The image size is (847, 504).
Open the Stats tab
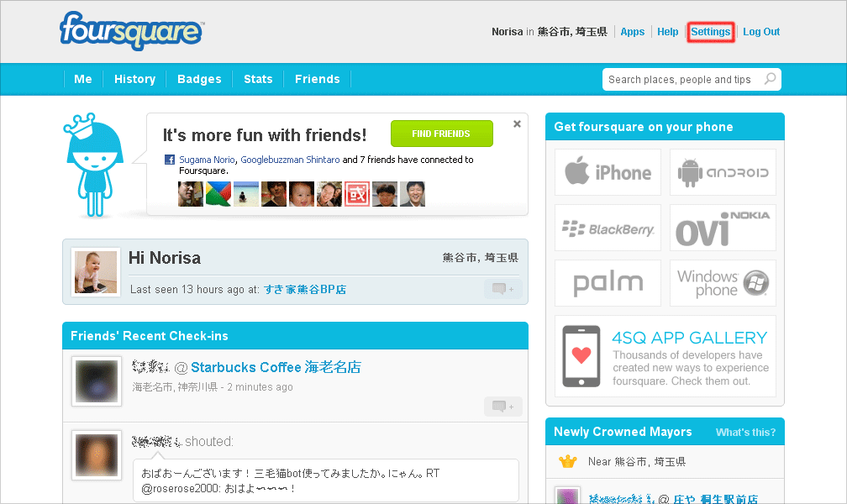click(258, 79)
